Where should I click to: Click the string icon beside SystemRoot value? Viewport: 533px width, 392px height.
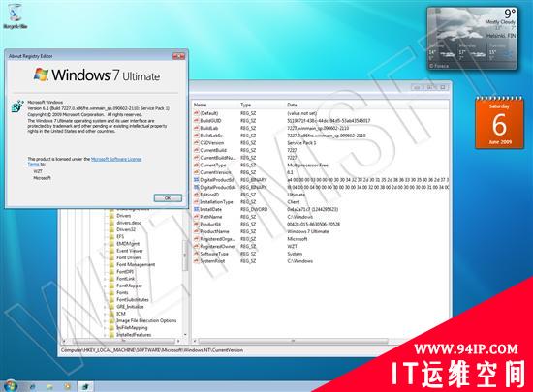click(196, 261)
